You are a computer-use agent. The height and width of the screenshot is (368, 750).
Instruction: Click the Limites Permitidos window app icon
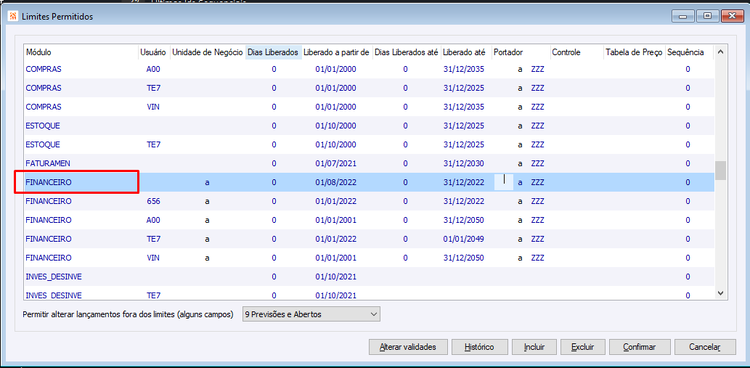coord(13,17)
